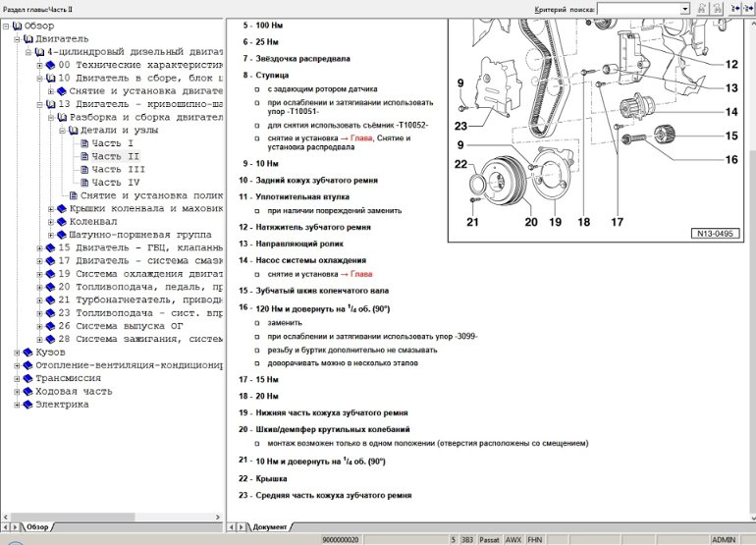Viewport: 756px width, 545px height.
Task: Click status bar entry AWX
Action: [x=513, y=540]
